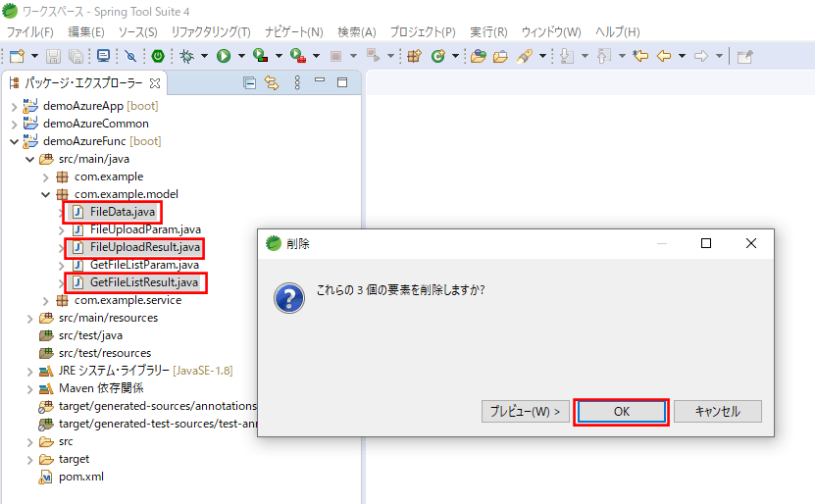Open the リファクタリング(T) menu
This screenshot has width=815, height=504.
pyautogui.click(x=211, y=32)
